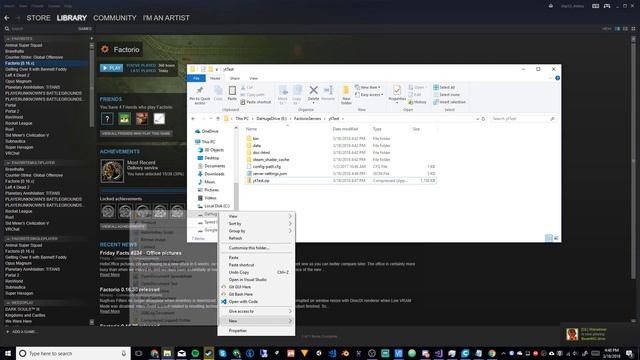Click Steam icon in the taskbar
This screenshot has width=640, height=360.
(x=209, y=353)
